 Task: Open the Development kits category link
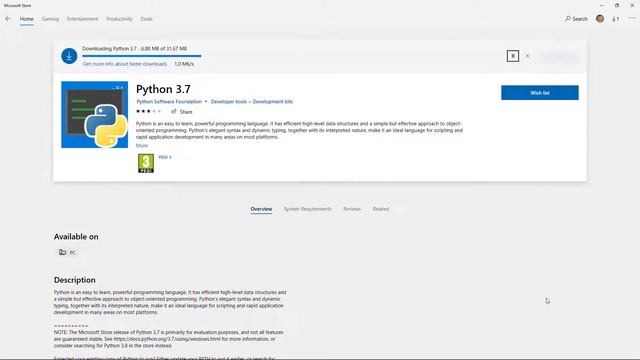click(x=273, y=102)
